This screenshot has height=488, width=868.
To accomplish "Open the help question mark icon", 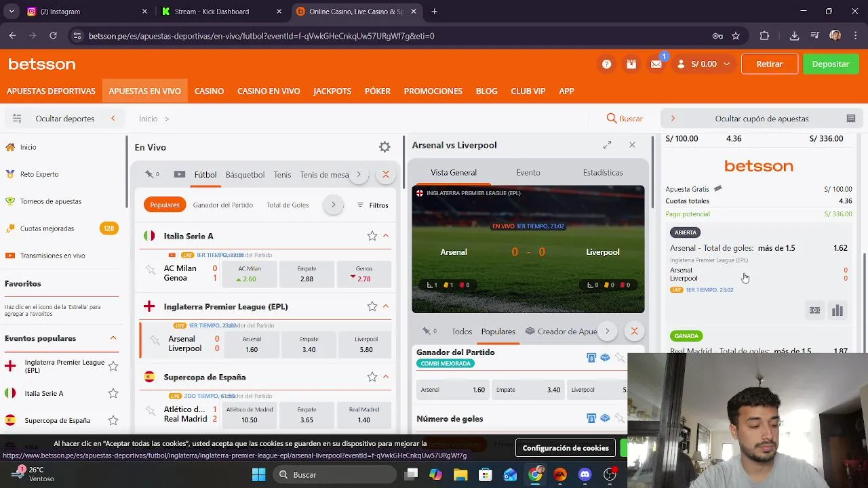I will pyautogui.click(x=606, y=64).
